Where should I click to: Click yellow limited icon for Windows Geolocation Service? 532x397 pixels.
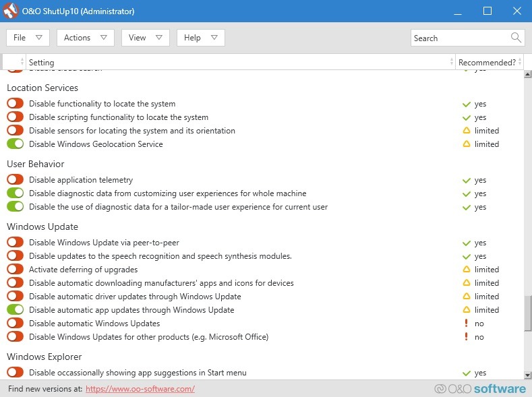point(467,144)
